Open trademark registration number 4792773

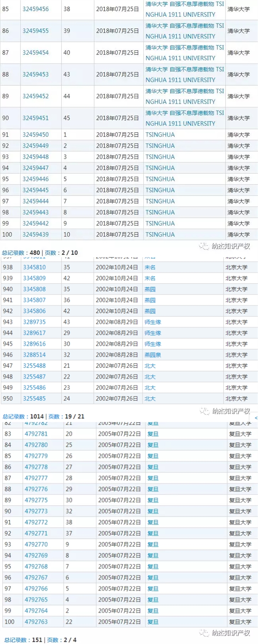pyautogui.click(x=36, y=511)
